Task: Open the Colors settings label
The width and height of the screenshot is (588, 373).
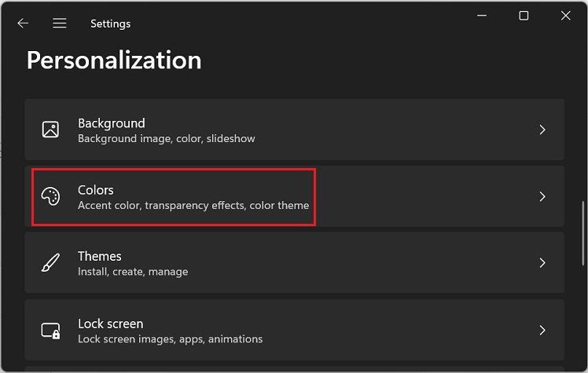Action: pos(96,190)
